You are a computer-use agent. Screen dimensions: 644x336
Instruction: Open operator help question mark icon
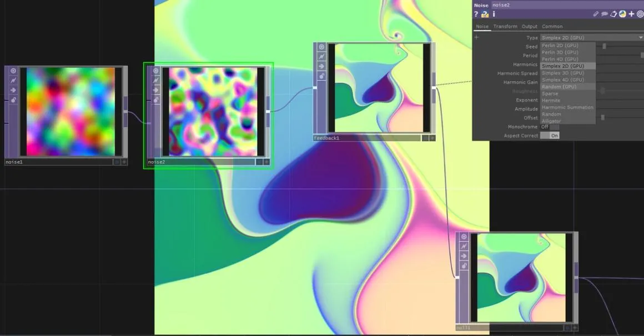tap(476, 14)
